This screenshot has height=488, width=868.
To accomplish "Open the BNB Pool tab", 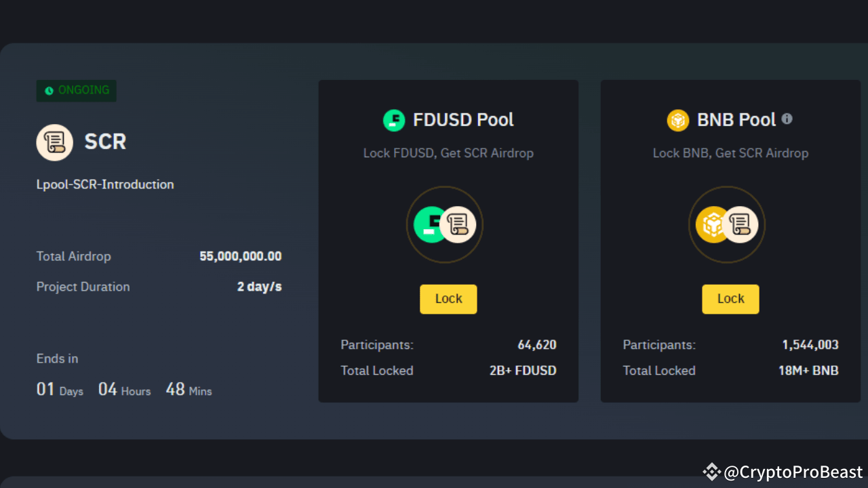I will pos(736,119).
